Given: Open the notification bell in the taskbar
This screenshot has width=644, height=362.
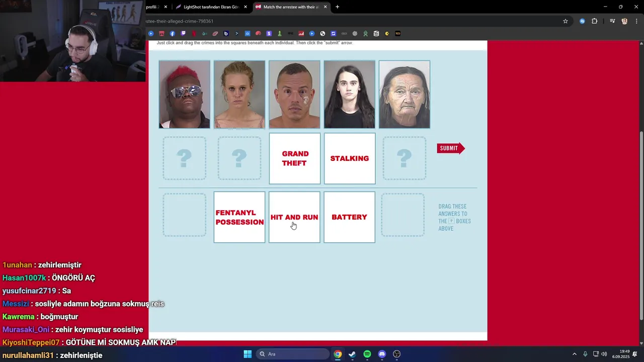Looking at the screenshot, I should tap(635, 354).
